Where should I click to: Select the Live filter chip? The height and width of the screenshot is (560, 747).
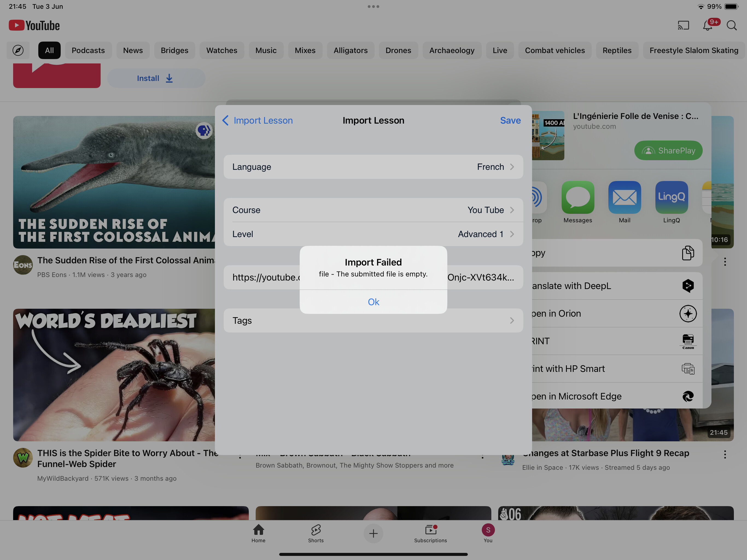(500, 50)
